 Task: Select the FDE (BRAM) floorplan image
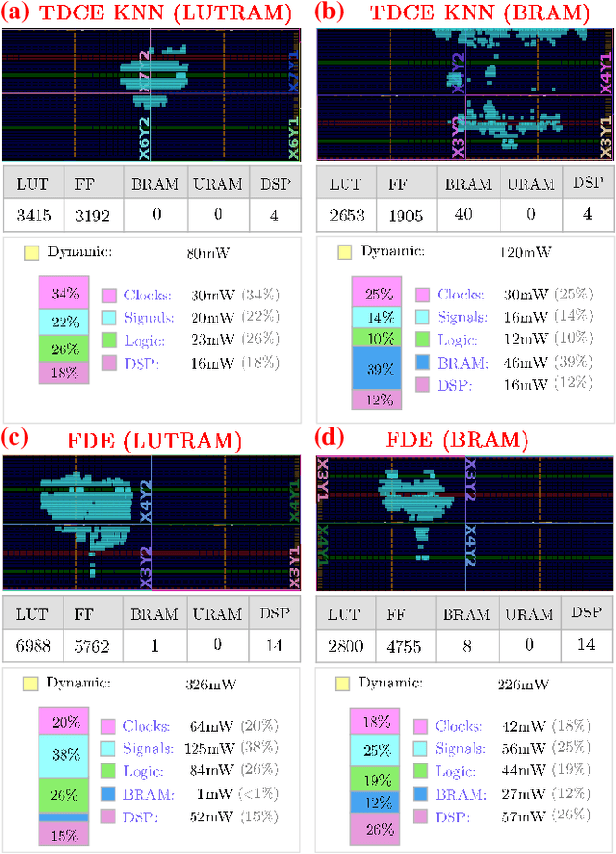point(464,525)
